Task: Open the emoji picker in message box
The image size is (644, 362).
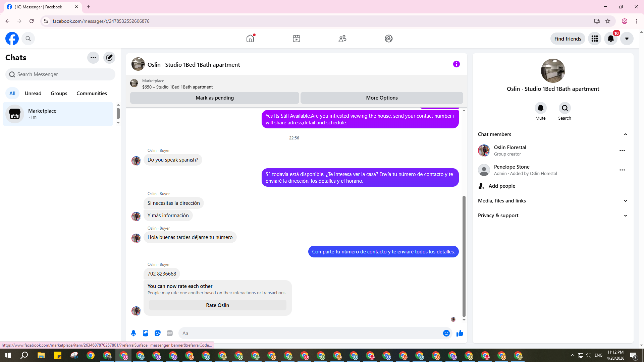Action: coord(446,333)
